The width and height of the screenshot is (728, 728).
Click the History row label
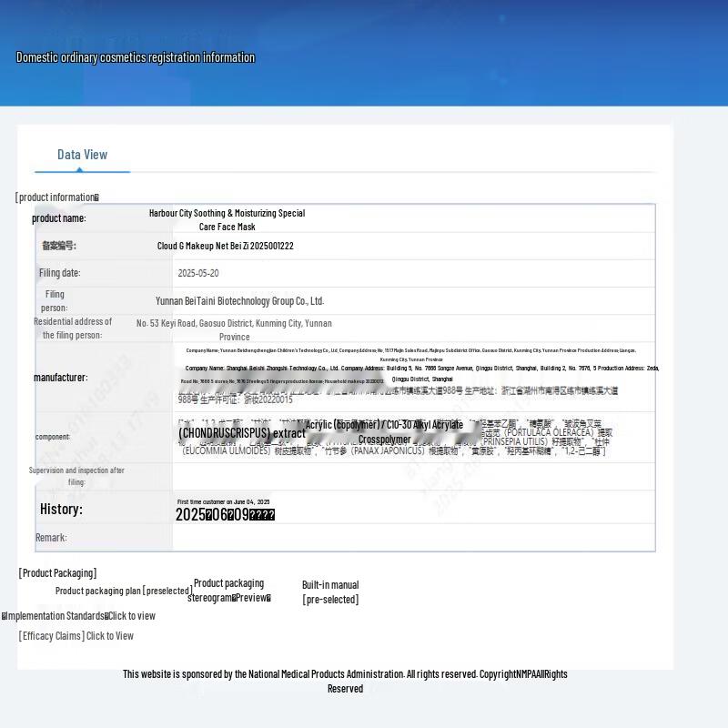click(x=61, y=509)
